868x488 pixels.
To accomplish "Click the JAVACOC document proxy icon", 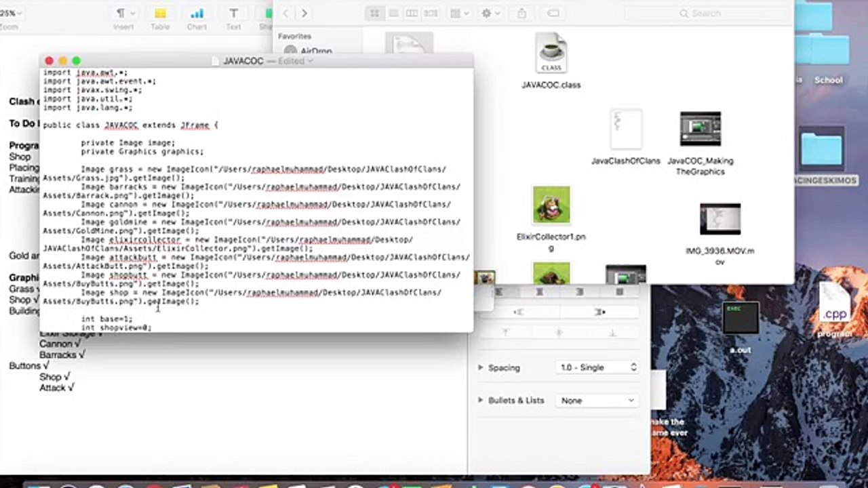I will coord(217,61).
